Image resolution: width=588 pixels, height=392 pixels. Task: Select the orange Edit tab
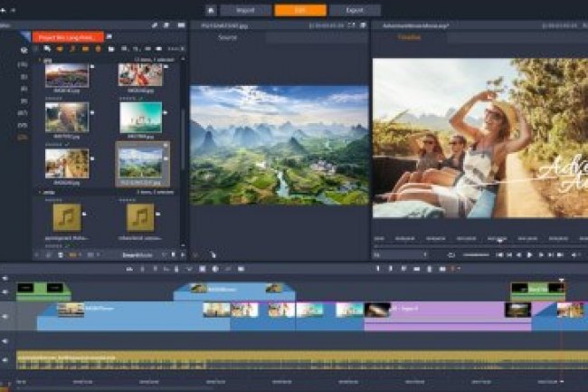pyautogui.click(x=300, y=10)
